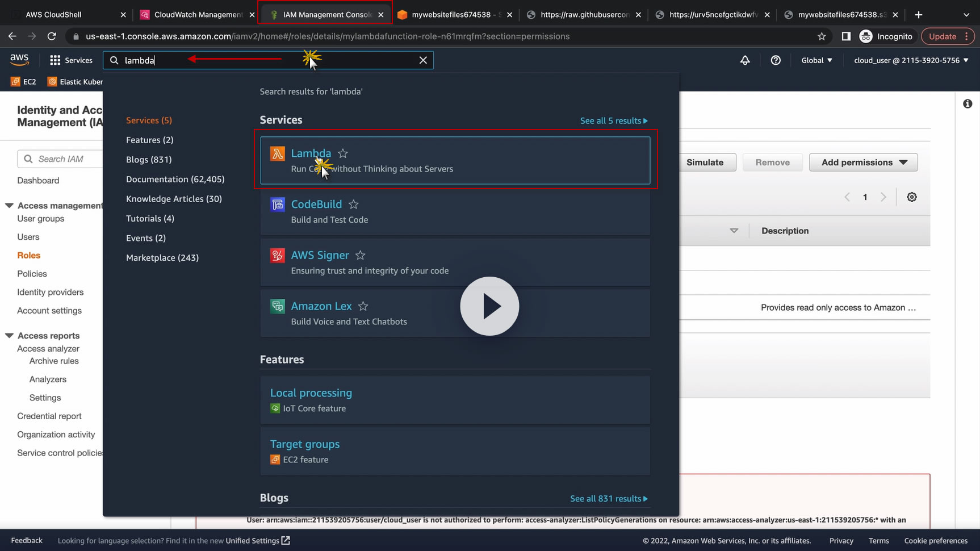The width and height of the screenshot is (980, 551).
Task: Go to the previous permissions page
Action: [x=847, y=197]
